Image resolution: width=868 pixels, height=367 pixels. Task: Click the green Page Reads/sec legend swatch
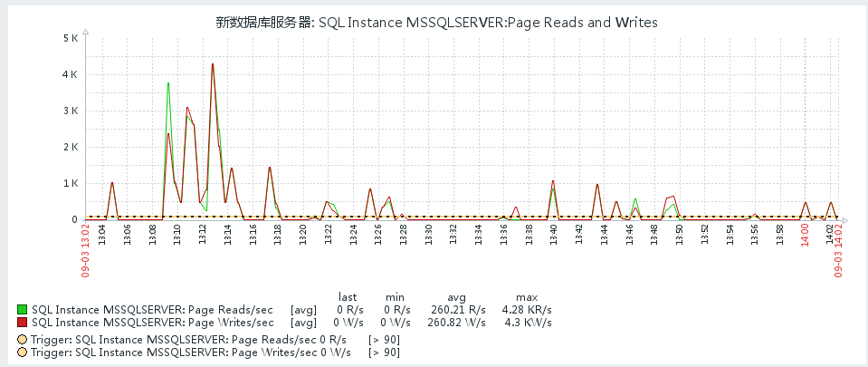click(x=23, y=309)
